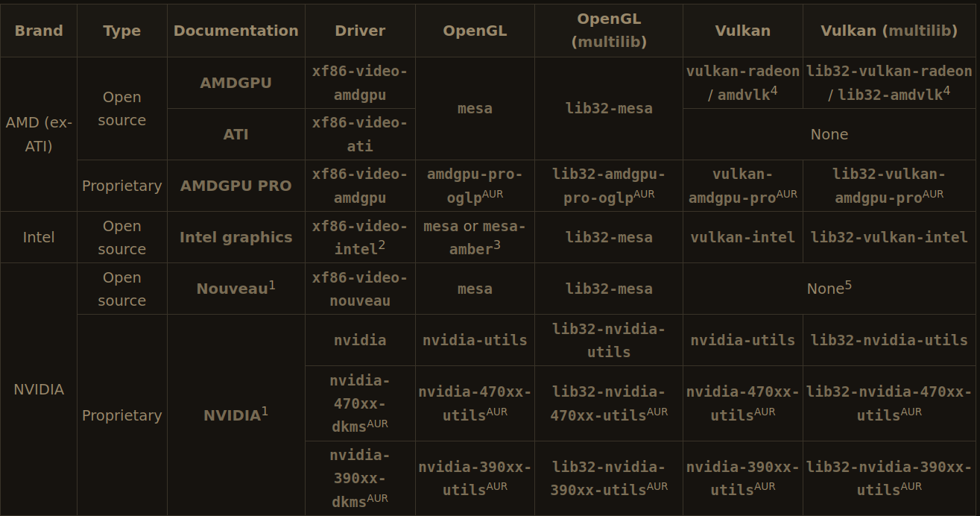Click the lib32-vulkan-intel package link
The image size is (980, 516).
click(889, 237)
